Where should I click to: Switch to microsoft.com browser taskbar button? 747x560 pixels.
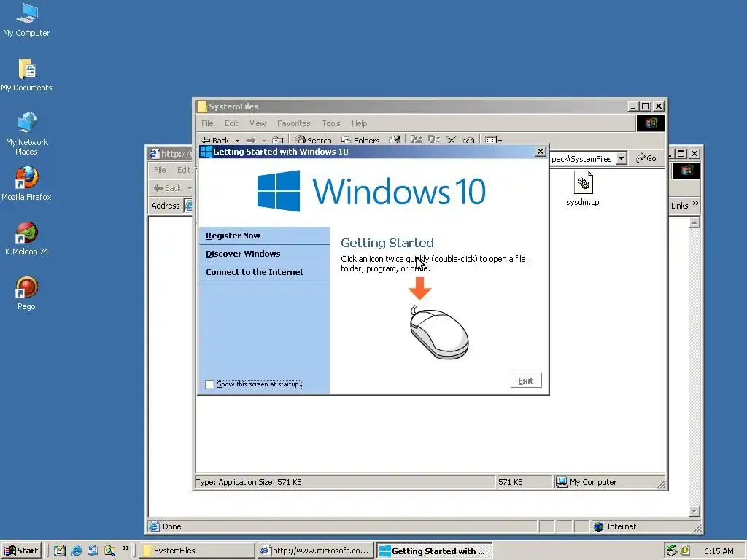315,551
